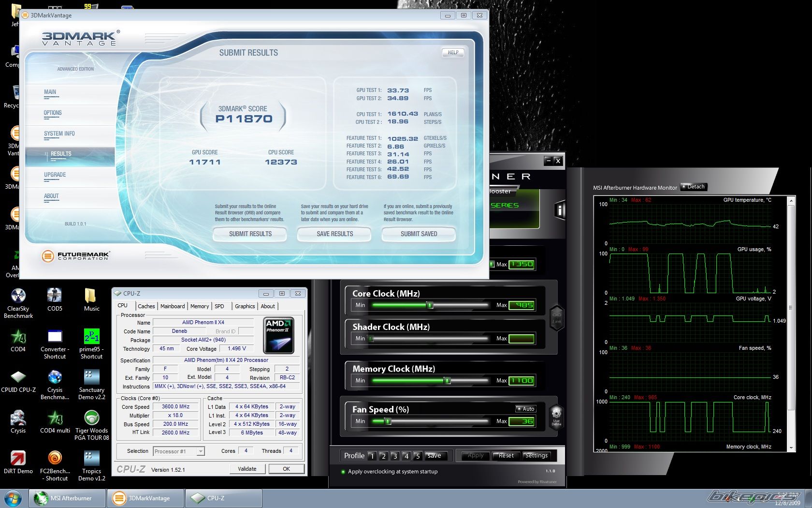Open FC2Bench Shortcut icon
812x508 pixels.
(55, 466)
